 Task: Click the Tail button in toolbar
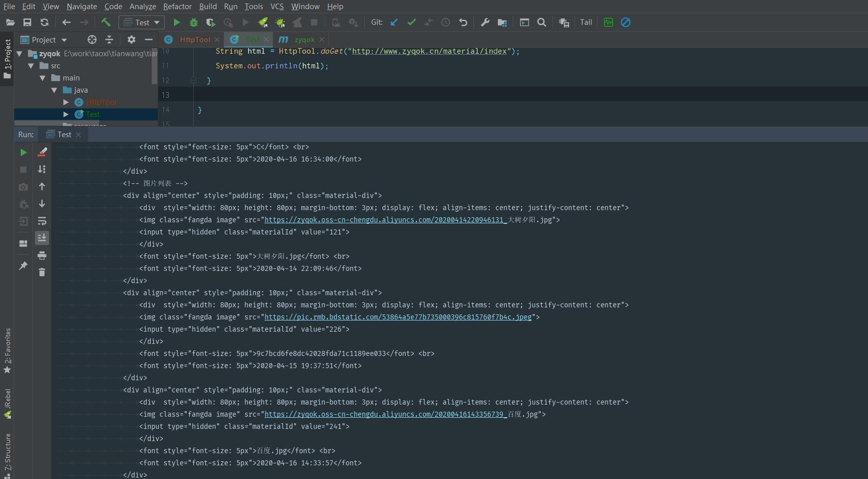pyautogui.click(x=586, y=22)
